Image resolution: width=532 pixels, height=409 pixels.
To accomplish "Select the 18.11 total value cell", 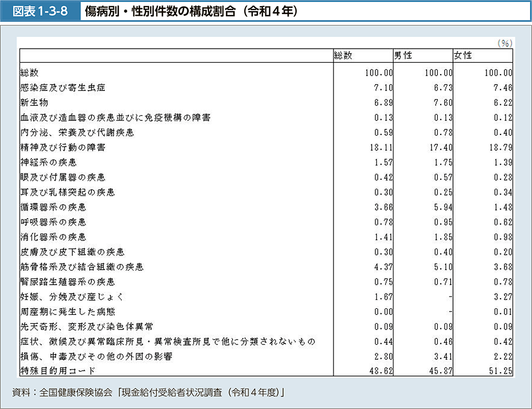I will [x=381, y=147].
